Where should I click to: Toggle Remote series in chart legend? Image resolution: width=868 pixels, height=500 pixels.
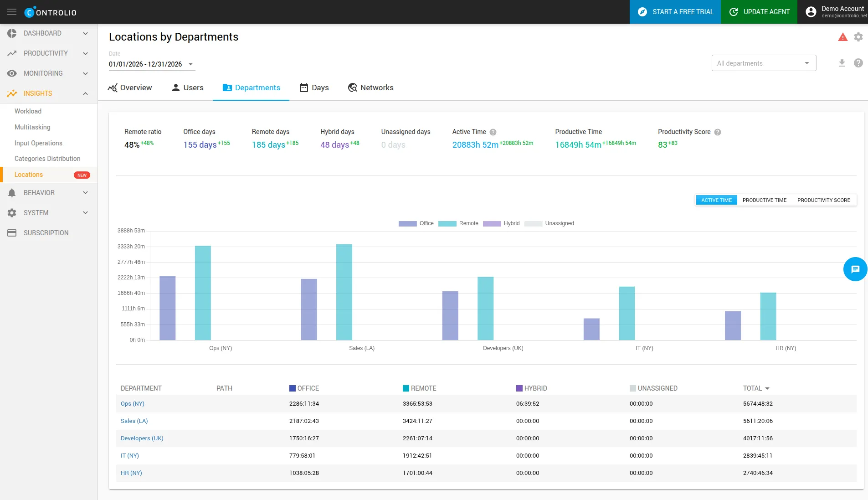click(x=458, y=223)
